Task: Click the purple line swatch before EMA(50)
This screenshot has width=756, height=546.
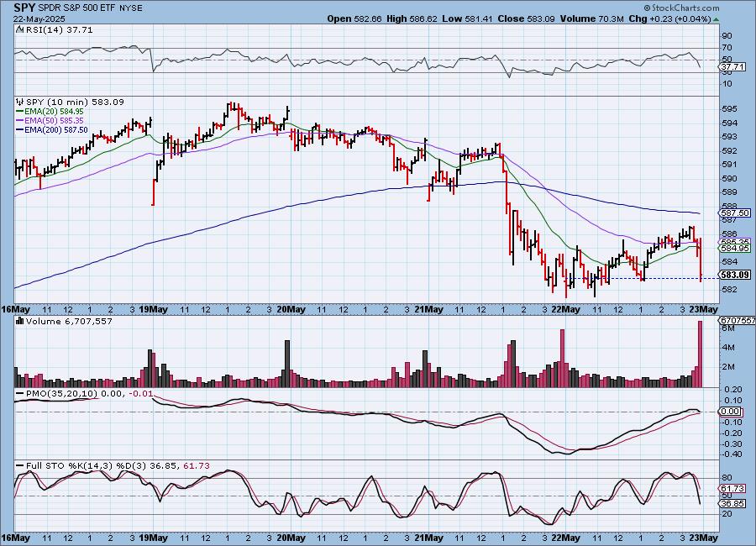Action: (x=20, y=121)
